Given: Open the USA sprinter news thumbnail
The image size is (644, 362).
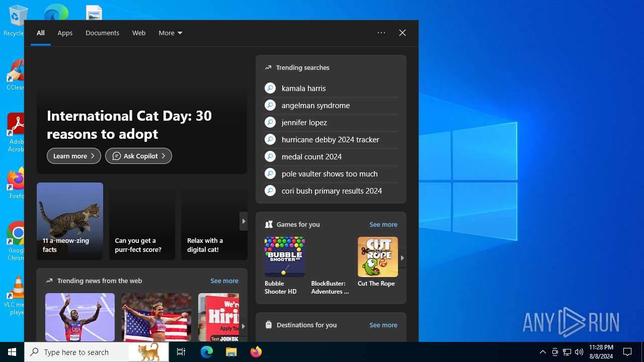Looking at the screenshot, I should pyautogui.click(x=80, y=317).
